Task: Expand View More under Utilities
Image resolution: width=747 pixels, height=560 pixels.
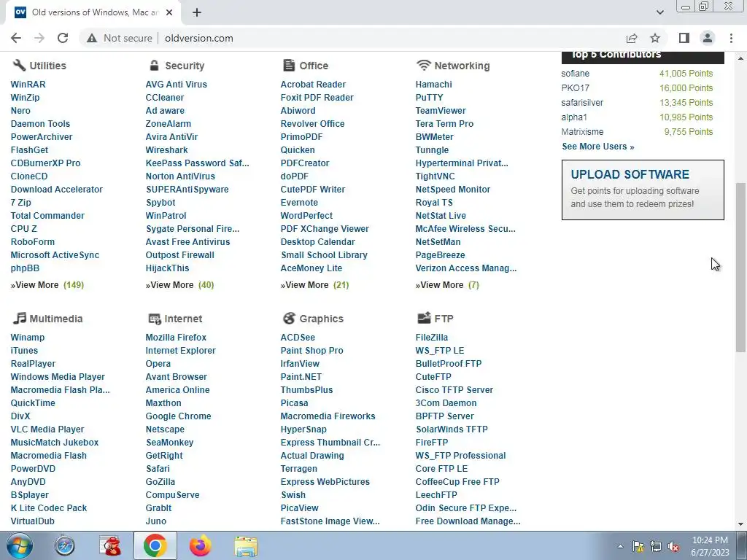Action: coord(47,285)
